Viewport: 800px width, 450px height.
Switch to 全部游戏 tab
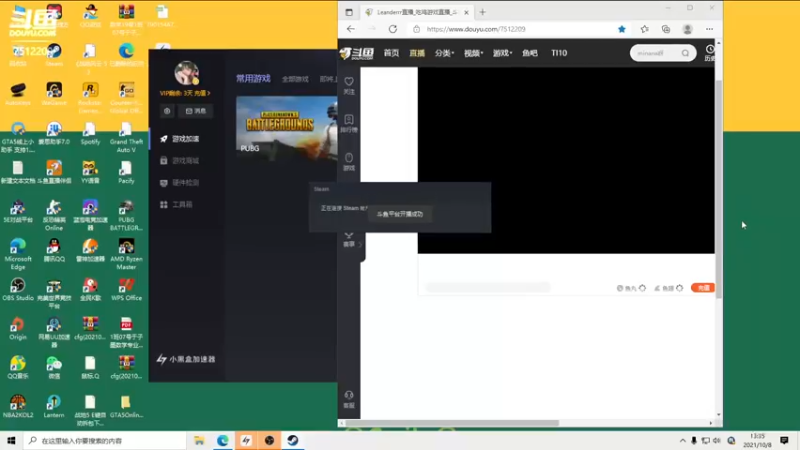coord(295,79)
